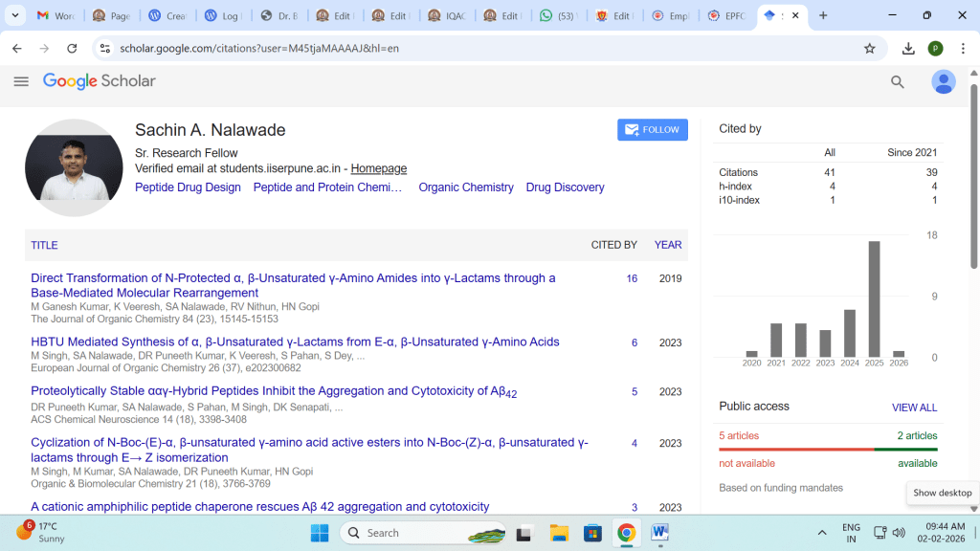The width and height of the screenshot is (980, 551).
Task: Reload the page
Action: tap(72, 48)
